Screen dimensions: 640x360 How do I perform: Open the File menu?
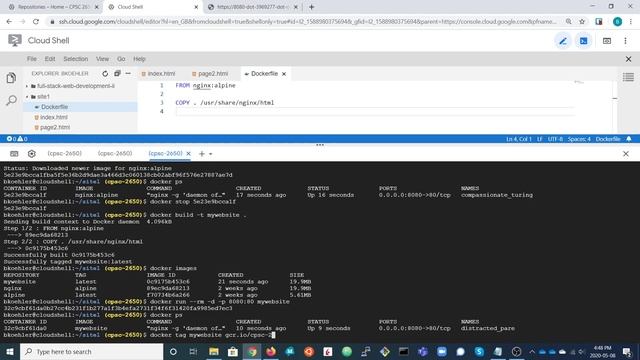tap(32, 59)
